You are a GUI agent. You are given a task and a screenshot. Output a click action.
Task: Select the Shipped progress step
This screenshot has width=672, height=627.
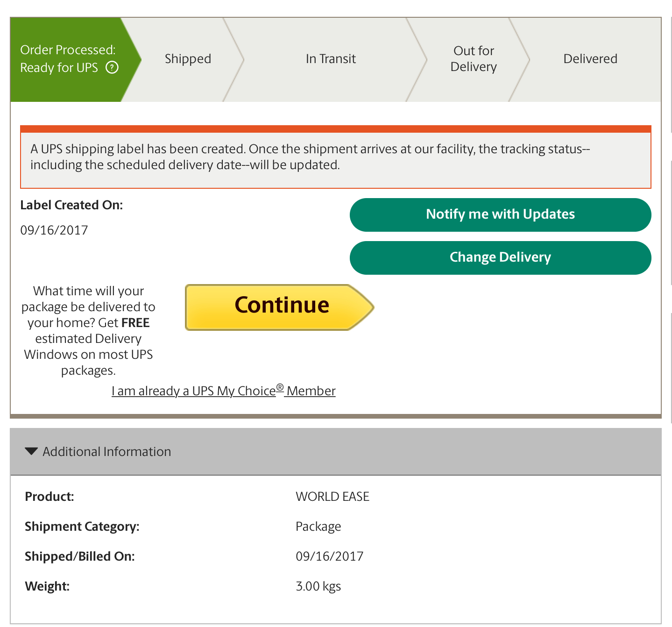coord(188,59)
